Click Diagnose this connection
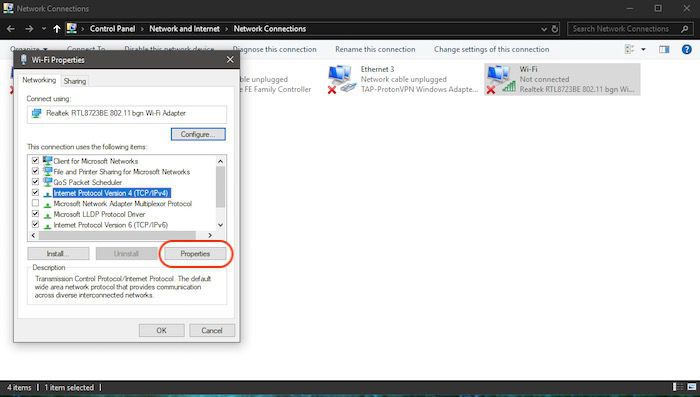700x397 pixels. 274,49
